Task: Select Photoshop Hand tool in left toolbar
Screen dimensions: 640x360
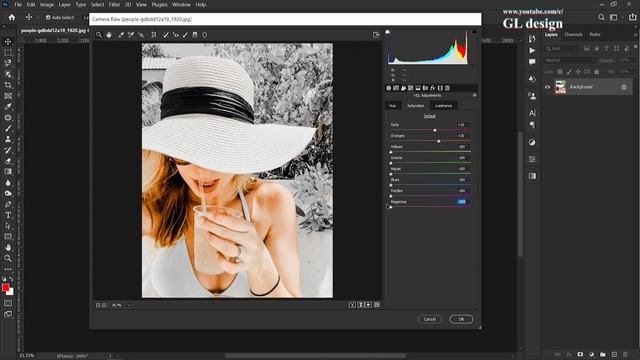Action: [8, 247]
